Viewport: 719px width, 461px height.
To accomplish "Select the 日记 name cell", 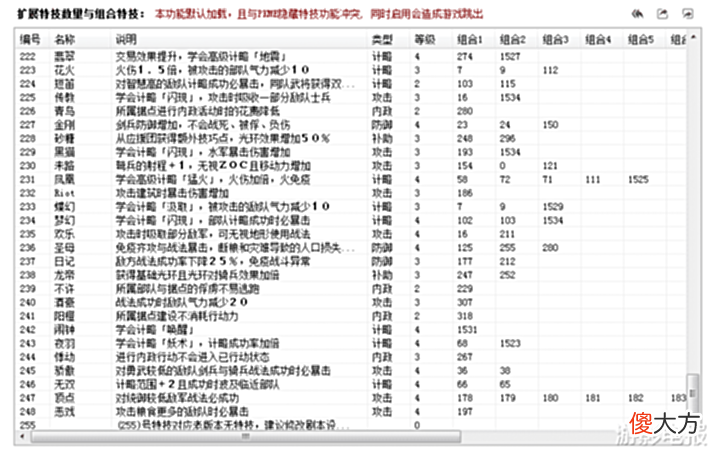I will tap(64, 261).
